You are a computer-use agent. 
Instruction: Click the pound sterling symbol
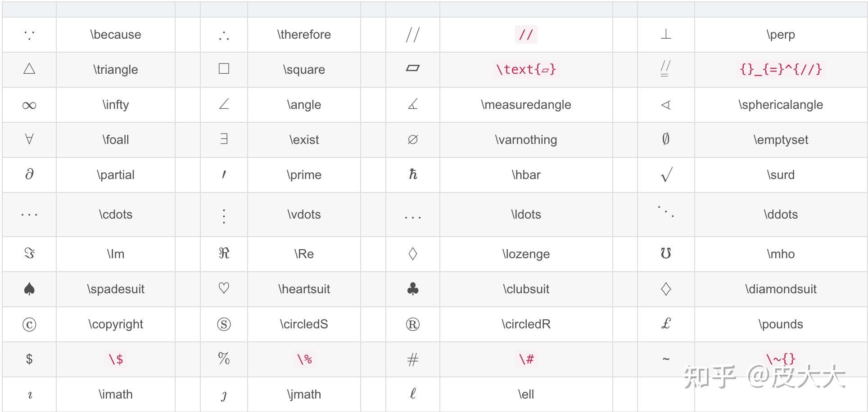click(666, 323)
